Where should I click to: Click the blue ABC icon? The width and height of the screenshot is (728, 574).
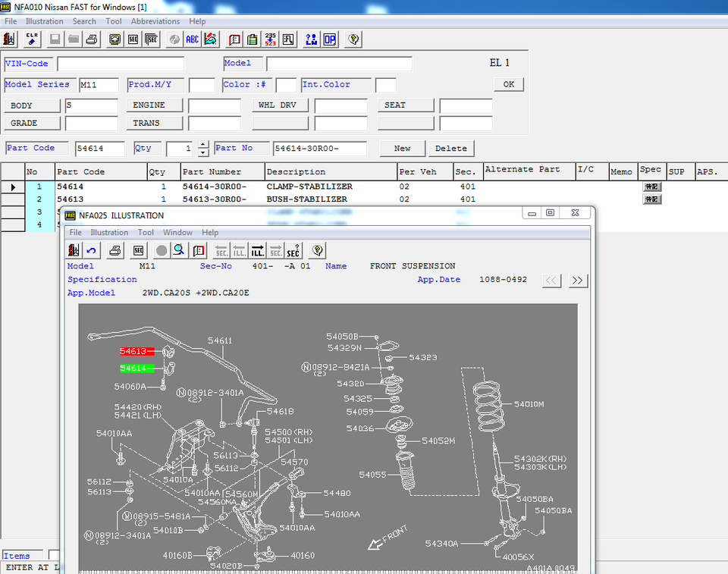[192, 39]
